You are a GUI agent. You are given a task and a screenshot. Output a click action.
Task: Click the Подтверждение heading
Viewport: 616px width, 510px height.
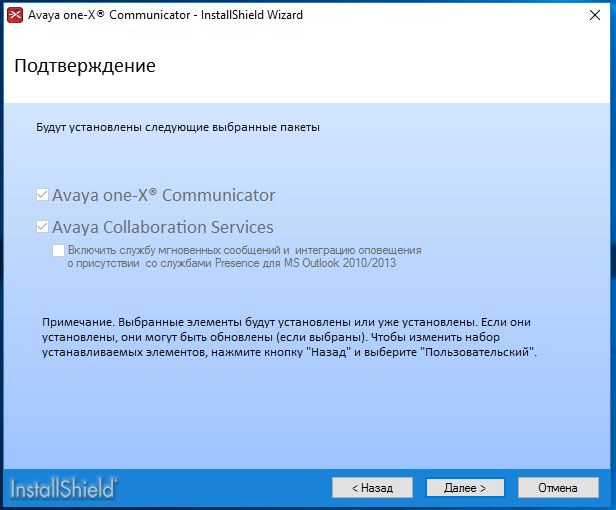pos(85,66)
